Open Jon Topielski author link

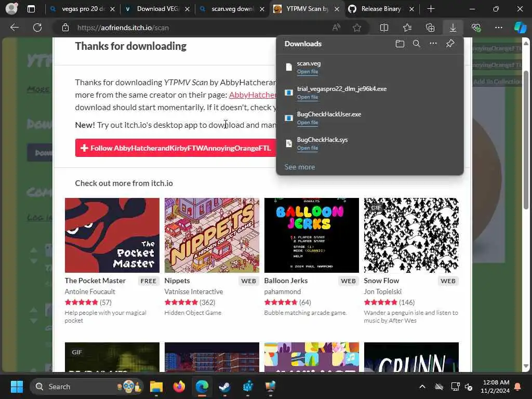(383, 291)
